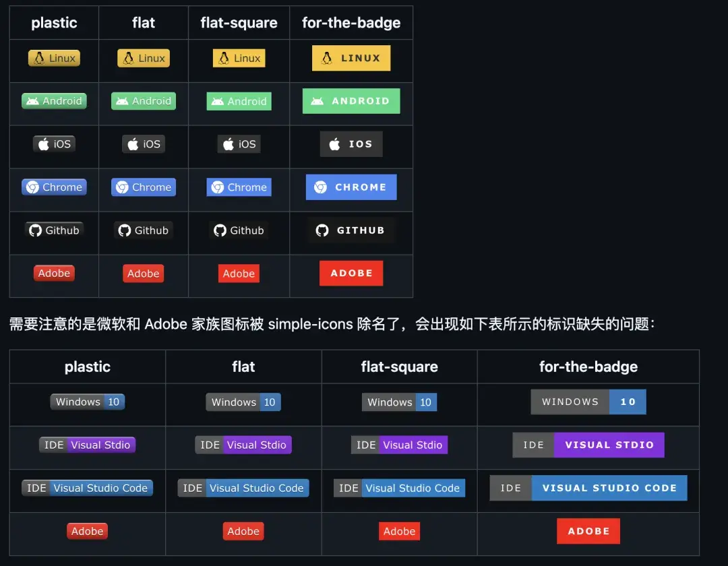Click the for-the-badge CHROME badge
This screenshot has height=566, width=728.
pyautogui.click(x=351, y=187)
